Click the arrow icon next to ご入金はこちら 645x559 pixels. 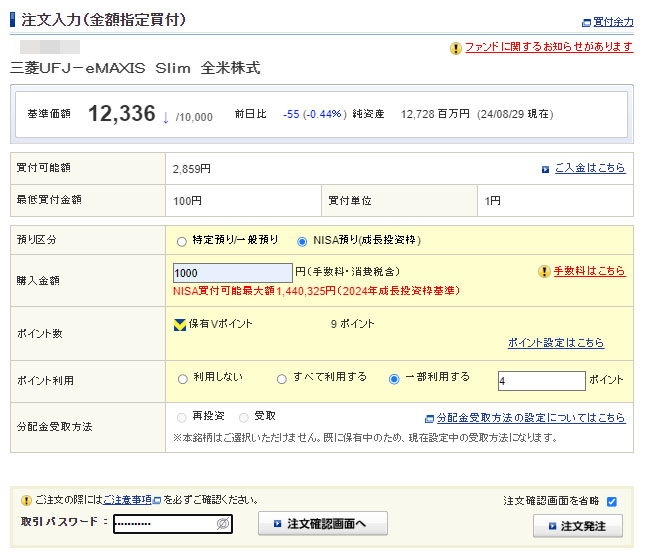(545, 169)
